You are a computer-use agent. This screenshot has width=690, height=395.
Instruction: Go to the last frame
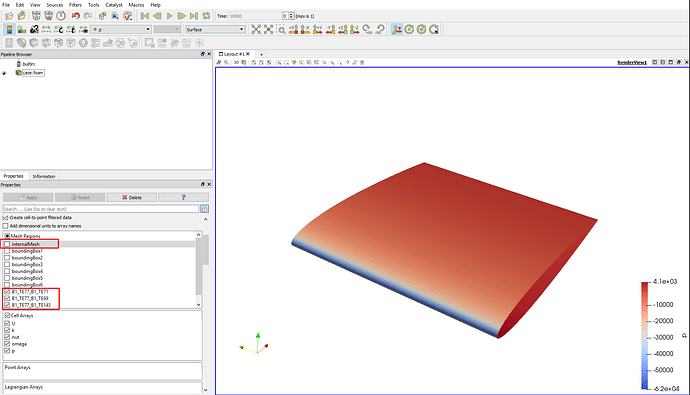tap(194, 16)
